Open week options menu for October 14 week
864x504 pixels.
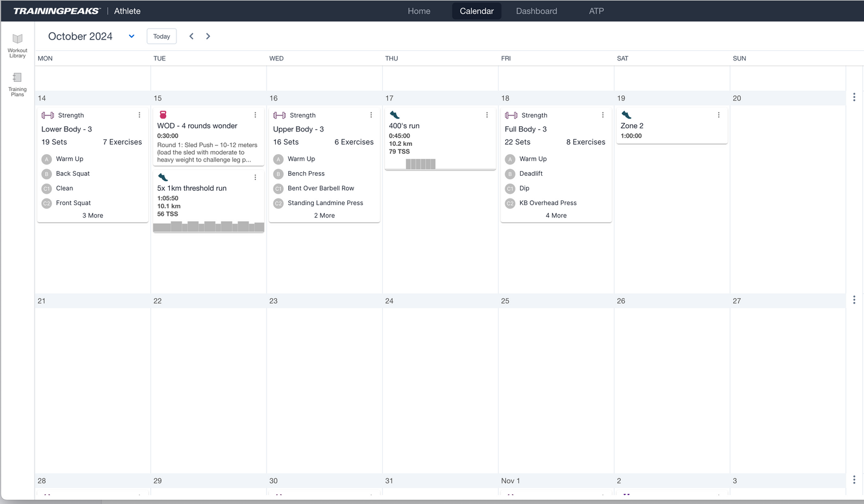tap(854, 97)
